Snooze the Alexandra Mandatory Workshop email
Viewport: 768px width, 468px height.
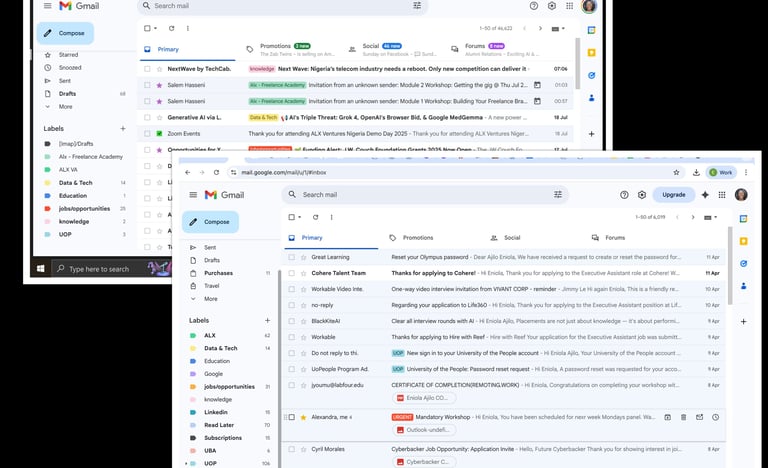[x=716, y=417]
